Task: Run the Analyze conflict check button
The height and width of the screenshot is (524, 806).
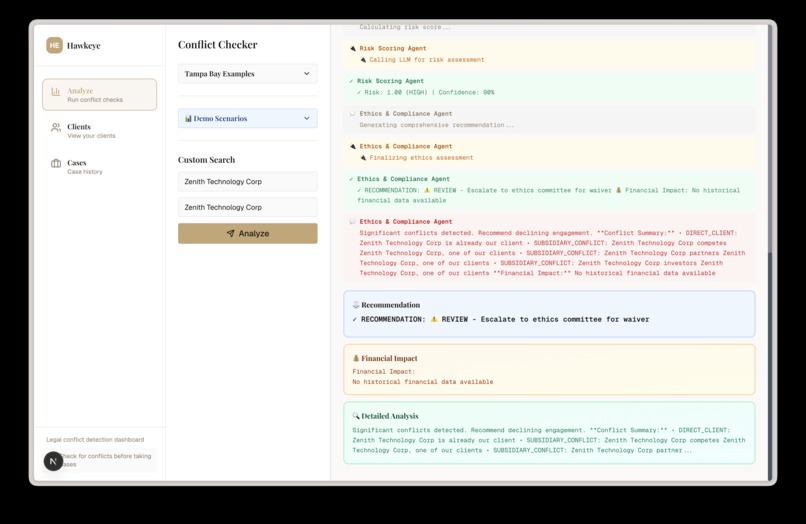Action: point(248,233)
